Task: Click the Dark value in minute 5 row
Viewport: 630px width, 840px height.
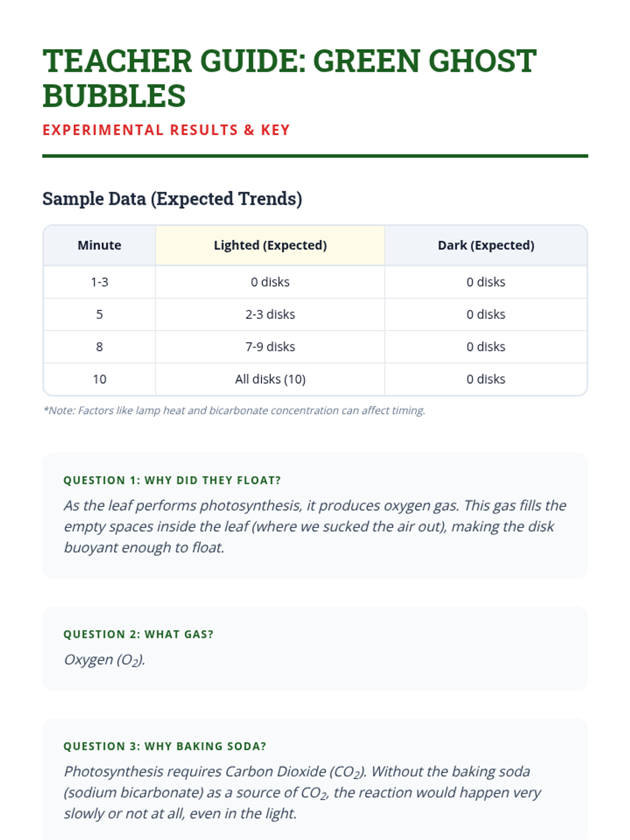Action: pos(486,314)
